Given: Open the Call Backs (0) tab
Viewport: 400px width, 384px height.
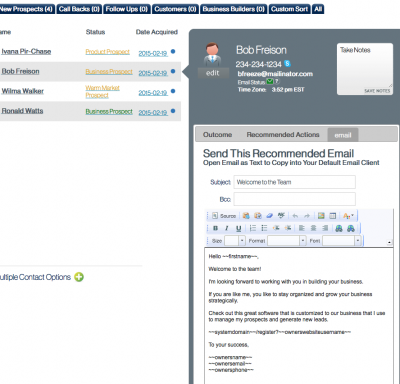Looking at the screenshot, I should (x=79, y=9).
